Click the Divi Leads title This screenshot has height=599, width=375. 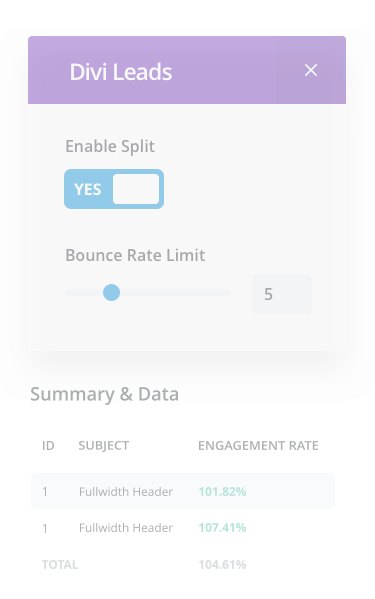121,72
